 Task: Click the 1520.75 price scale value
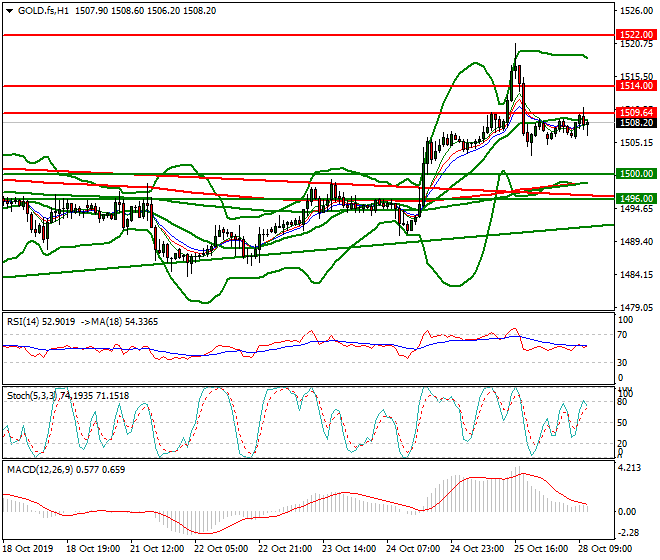636,44
